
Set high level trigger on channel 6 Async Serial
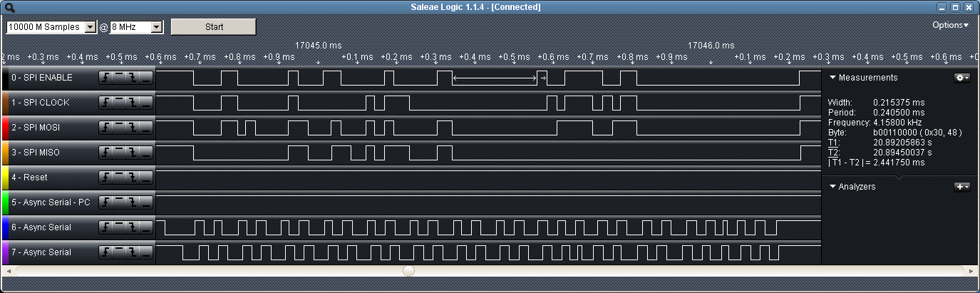point(119,227)
